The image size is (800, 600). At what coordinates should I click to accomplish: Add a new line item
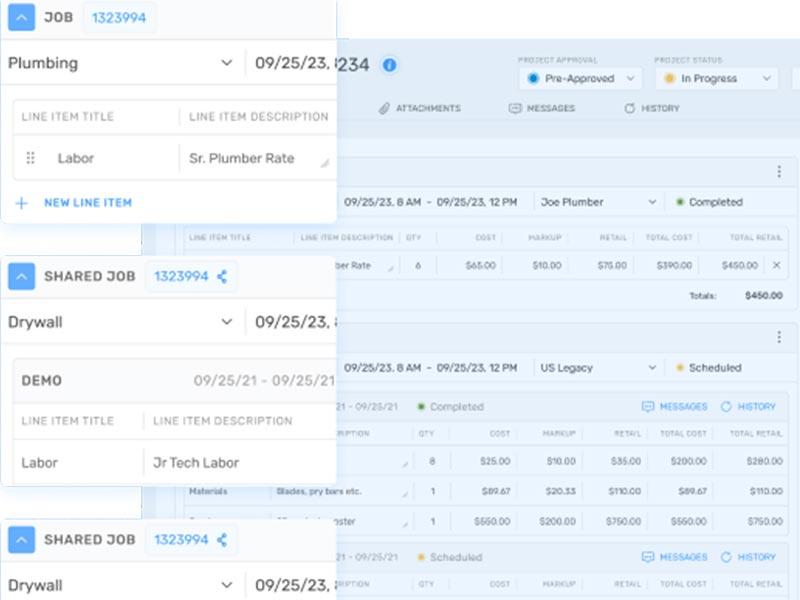[x=74, y=203]
